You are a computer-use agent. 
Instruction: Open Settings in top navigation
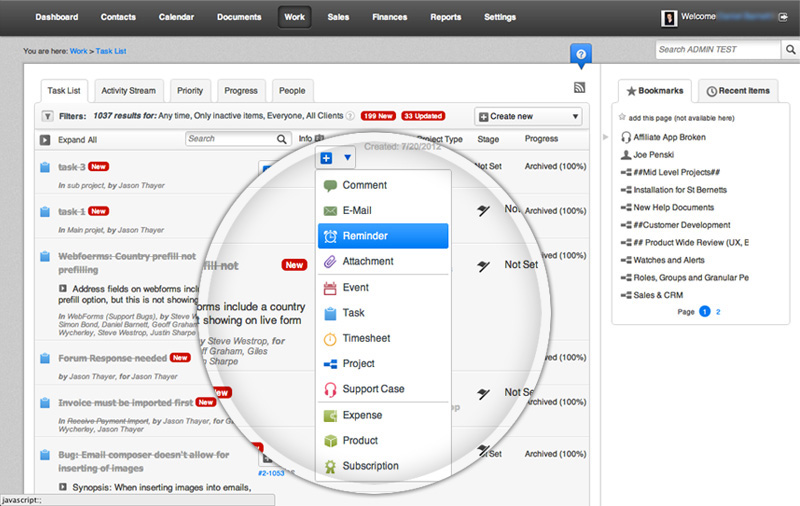[499, 17]
